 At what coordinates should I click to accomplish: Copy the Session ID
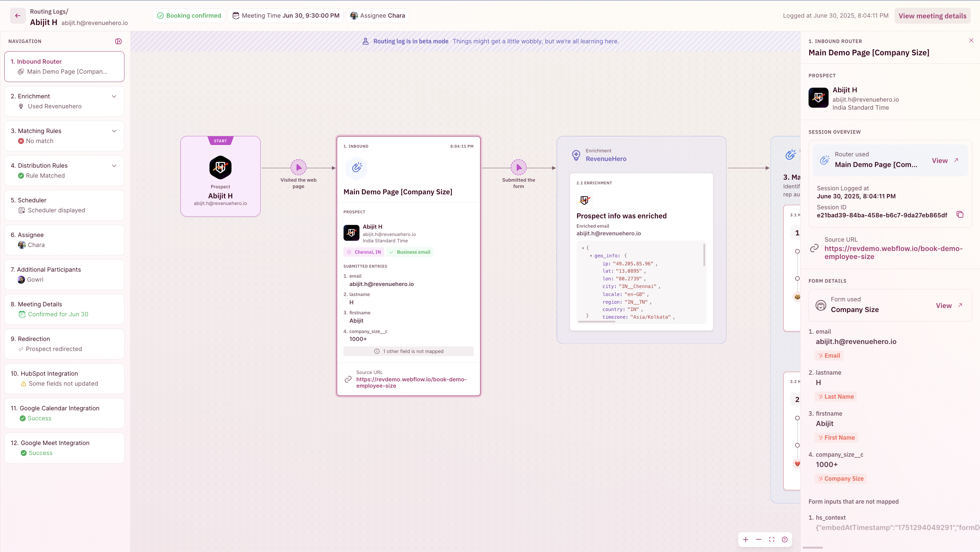coord(960,214)
